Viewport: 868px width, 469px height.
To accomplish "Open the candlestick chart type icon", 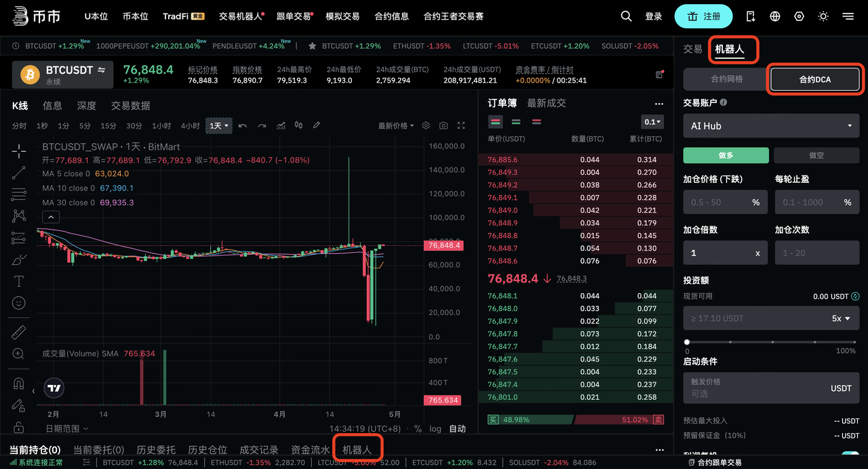I will [298, 126].
